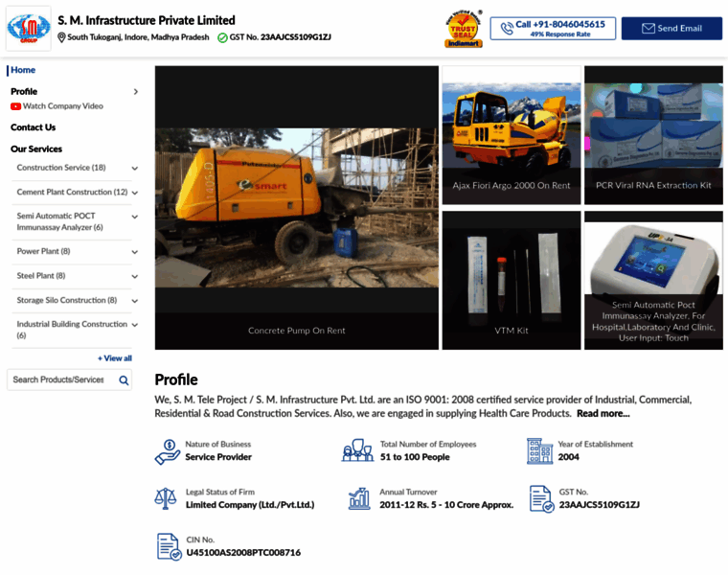The image size is (728, 575).
Task: Click the CIN No. document icon
Action: tap(169, 546)
